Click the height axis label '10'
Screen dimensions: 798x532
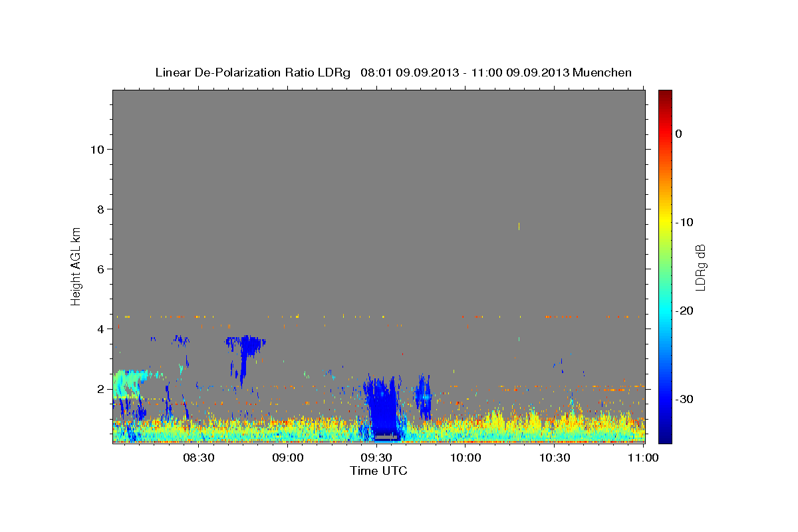click(97, 149)
